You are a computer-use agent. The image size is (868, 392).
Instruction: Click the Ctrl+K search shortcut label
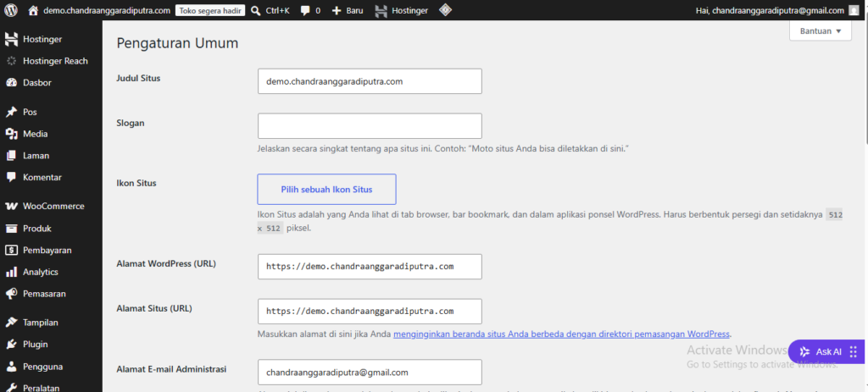[277, 10]
